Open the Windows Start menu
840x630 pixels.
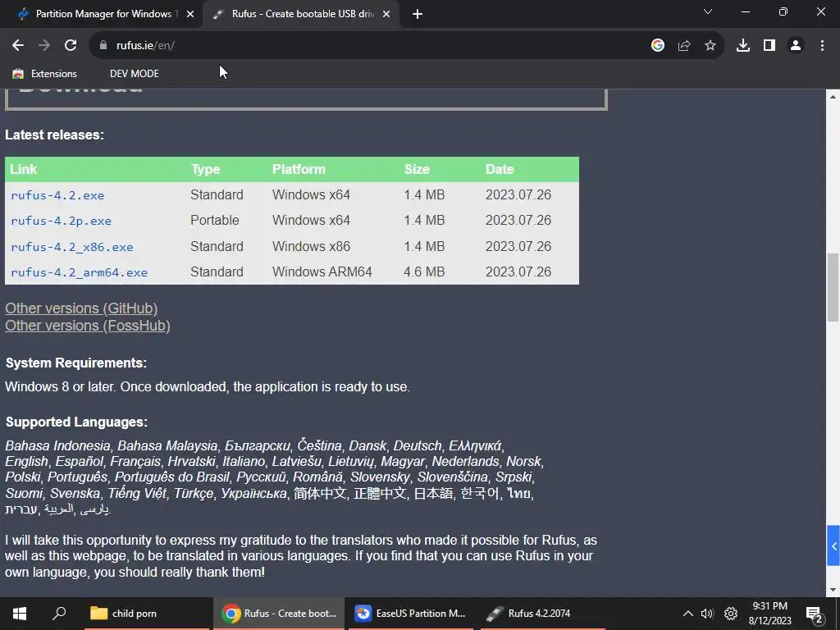coord(20,614)
